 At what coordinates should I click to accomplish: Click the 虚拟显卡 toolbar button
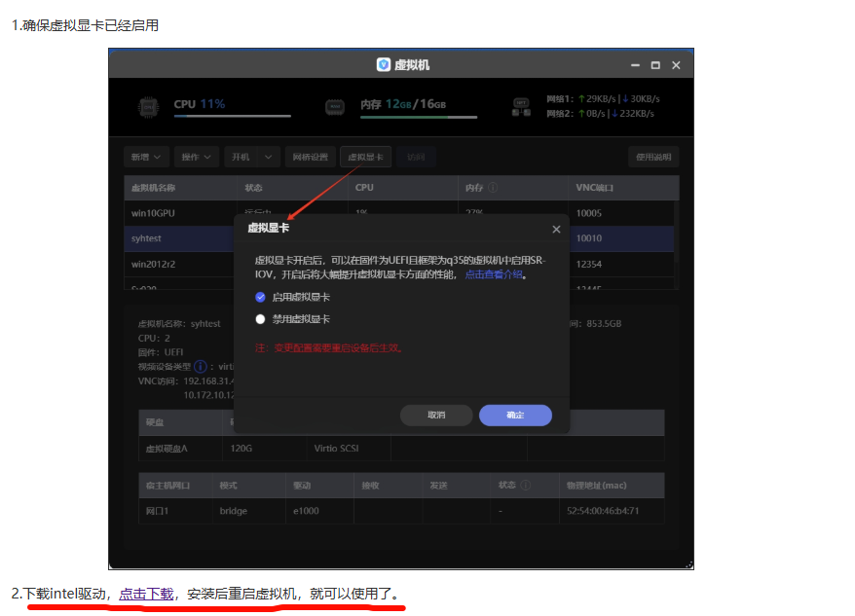pyautogui.click(x=365, y=157)
